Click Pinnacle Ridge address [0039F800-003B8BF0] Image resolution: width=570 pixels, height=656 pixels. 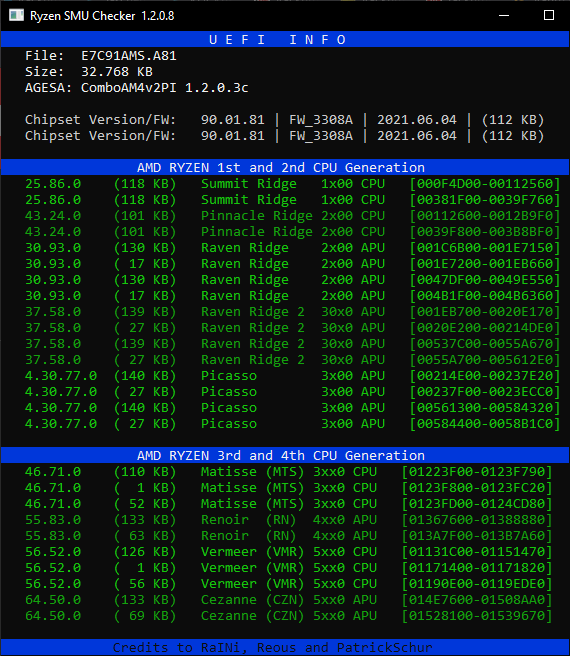point(485,231)
